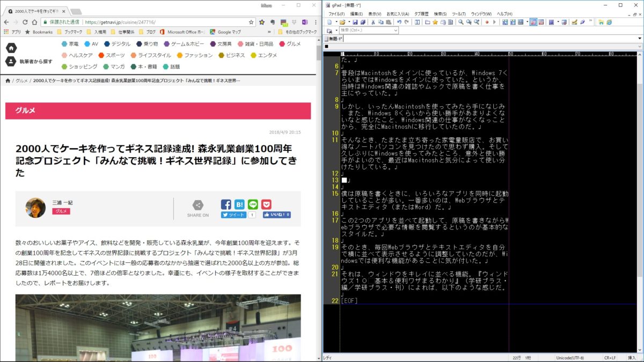This screenshot has height=362, width=644.
Task: Save the document with gPad's floppy disk icon
Action: pyautogui.click(x=355, y=22)
